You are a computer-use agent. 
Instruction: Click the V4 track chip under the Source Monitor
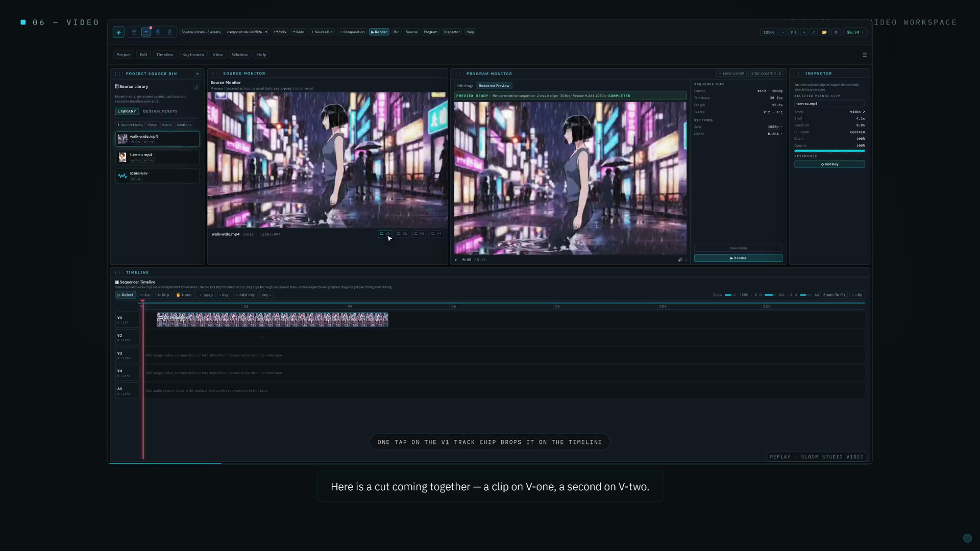[436, 234]
